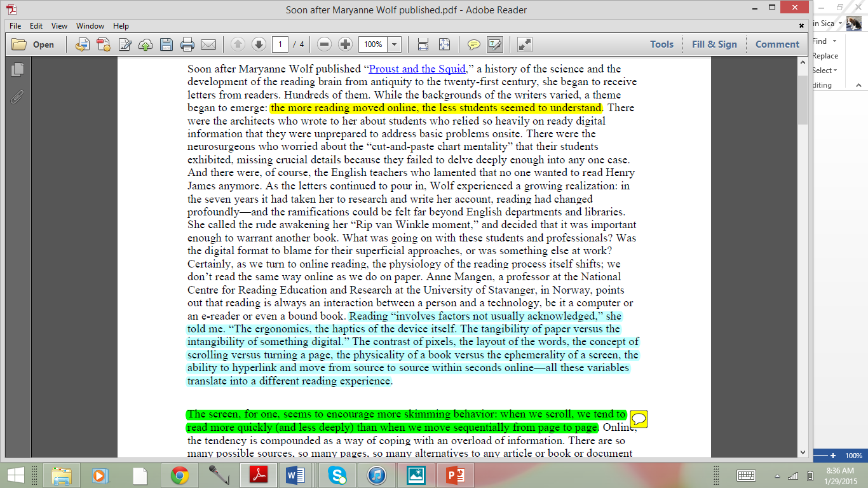Screen dimensions: 868x488
Task: Open the View menu
Action: pyautogui.click(x=59, y=26)
